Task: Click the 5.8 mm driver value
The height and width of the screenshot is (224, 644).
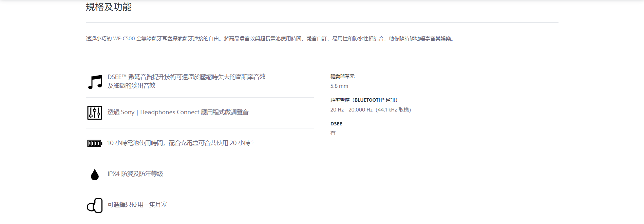Action: [339, 86]
